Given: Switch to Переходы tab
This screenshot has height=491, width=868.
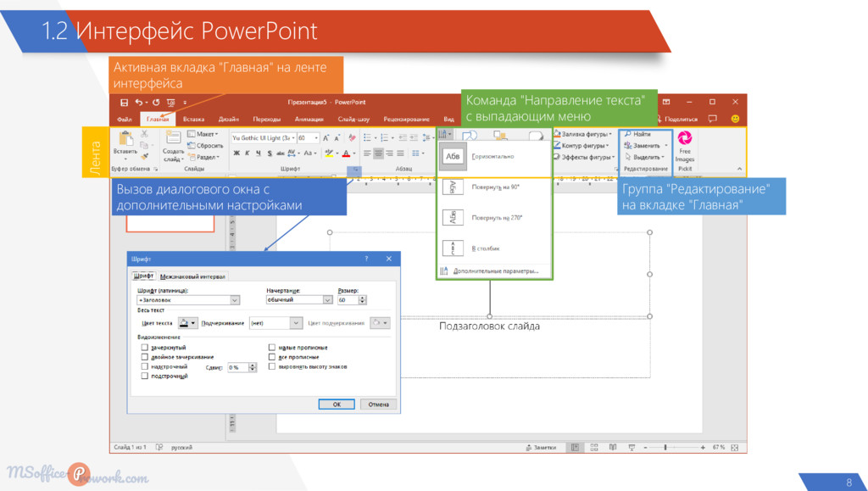Looking at the screenshot, I should pyautogui.click(x=267, y=119).
